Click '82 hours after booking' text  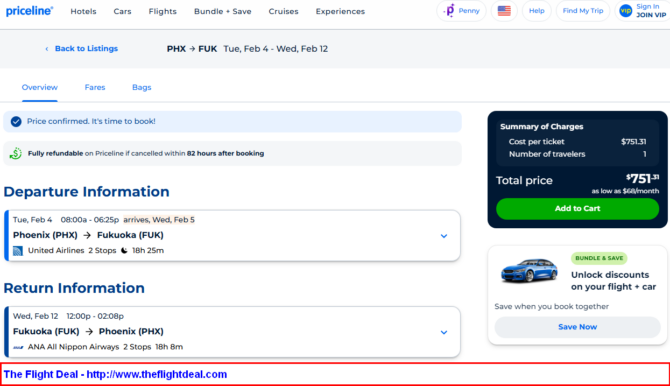pyautogui.click(x=225, y=153)
